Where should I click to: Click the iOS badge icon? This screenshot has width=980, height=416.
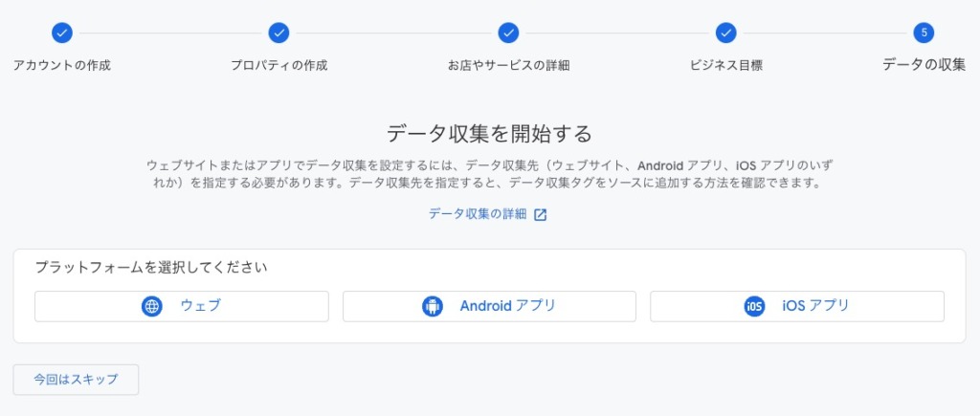[754, 306]
